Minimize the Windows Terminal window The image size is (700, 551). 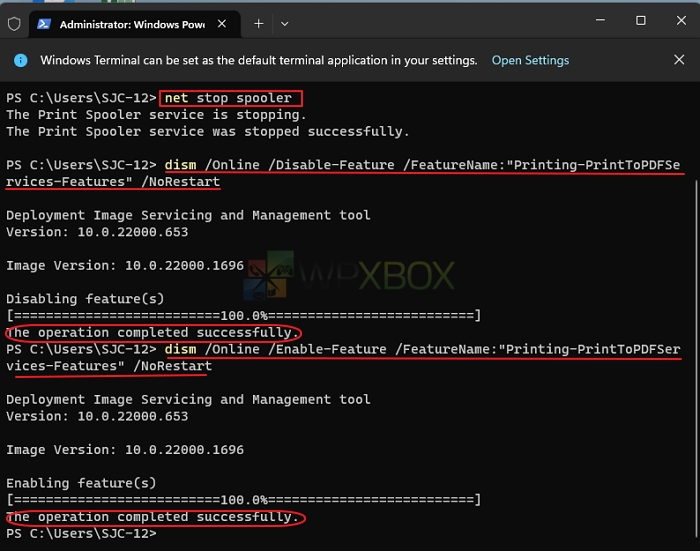click(600, 20)
